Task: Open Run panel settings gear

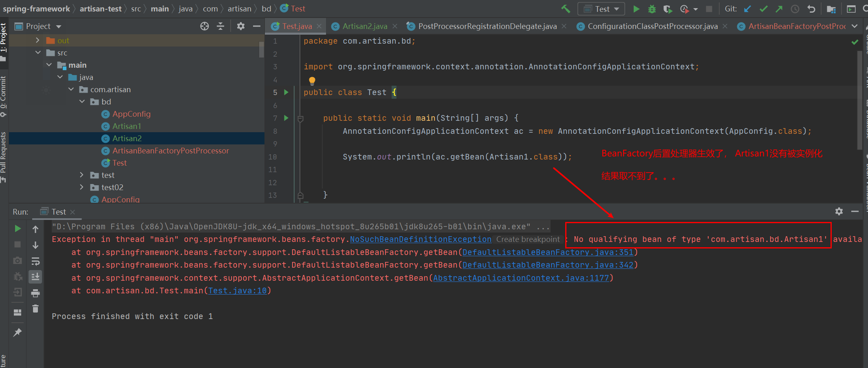Action: [839, 211]
